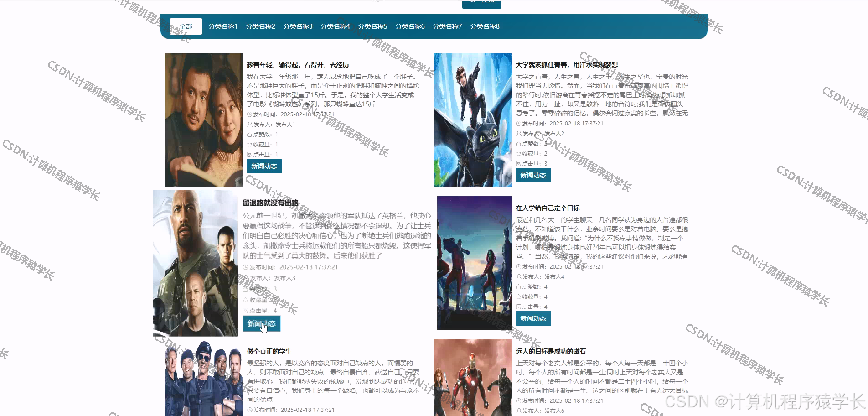Open the 分类名称2 category tab
This screenshot has width=868, height=416.
point(260,26)
